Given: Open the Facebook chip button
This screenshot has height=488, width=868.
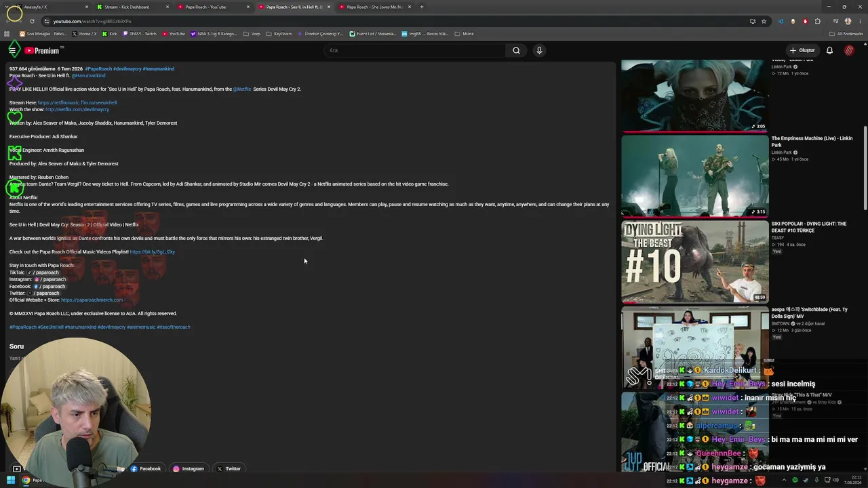Looking at the screenshot, I should tap(146, 468).
